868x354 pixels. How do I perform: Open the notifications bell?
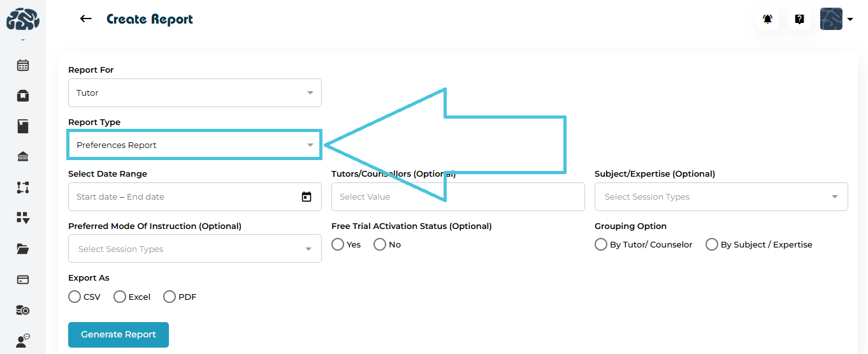point(768,19)
